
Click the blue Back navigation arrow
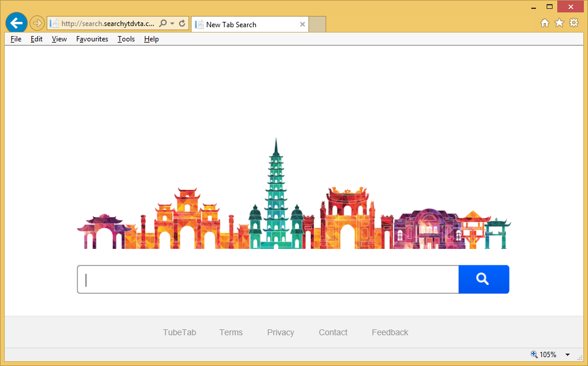tap(17, 23)
